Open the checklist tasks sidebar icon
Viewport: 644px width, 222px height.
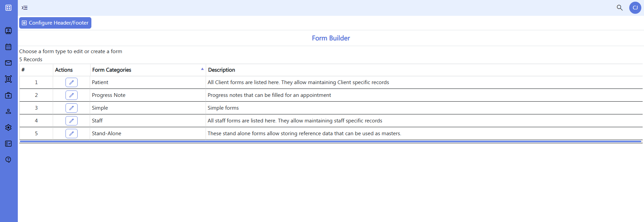[8, 144]
